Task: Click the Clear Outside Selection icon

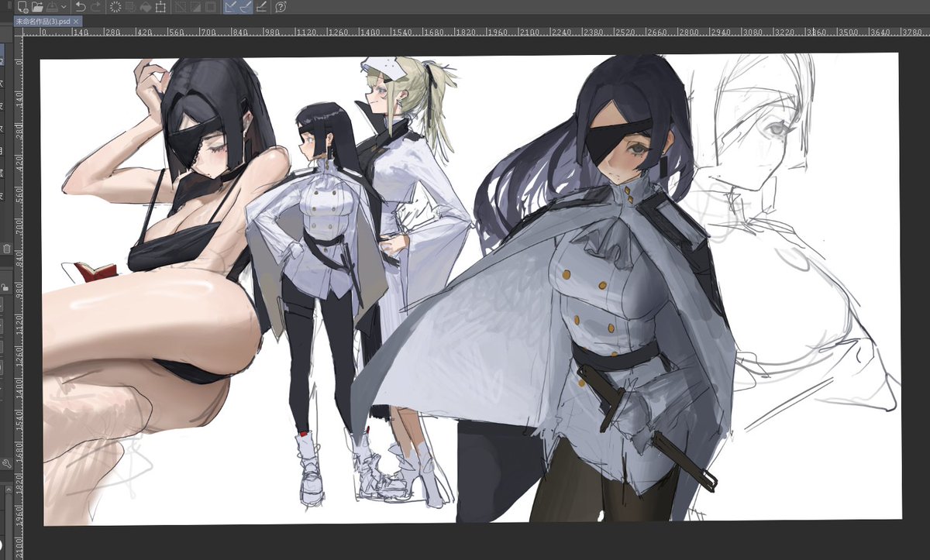Action: point(130,7)
